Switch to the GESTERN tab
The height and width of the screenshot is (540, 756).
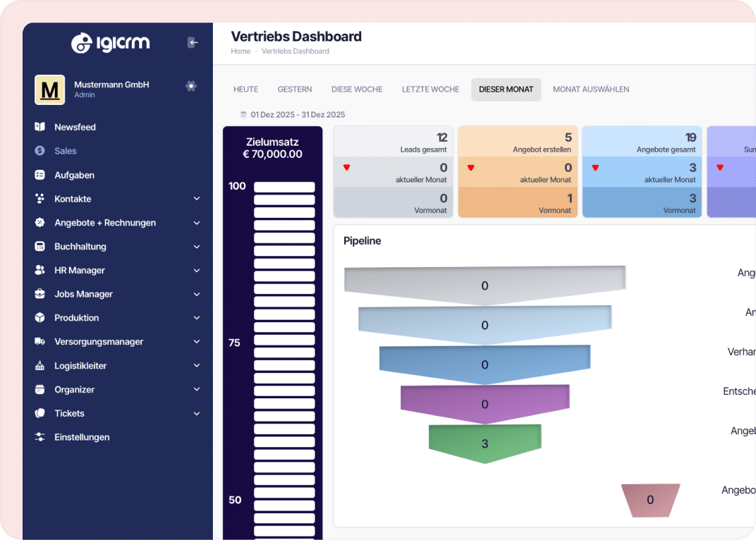pyautogui.click(x=295, y=90)
